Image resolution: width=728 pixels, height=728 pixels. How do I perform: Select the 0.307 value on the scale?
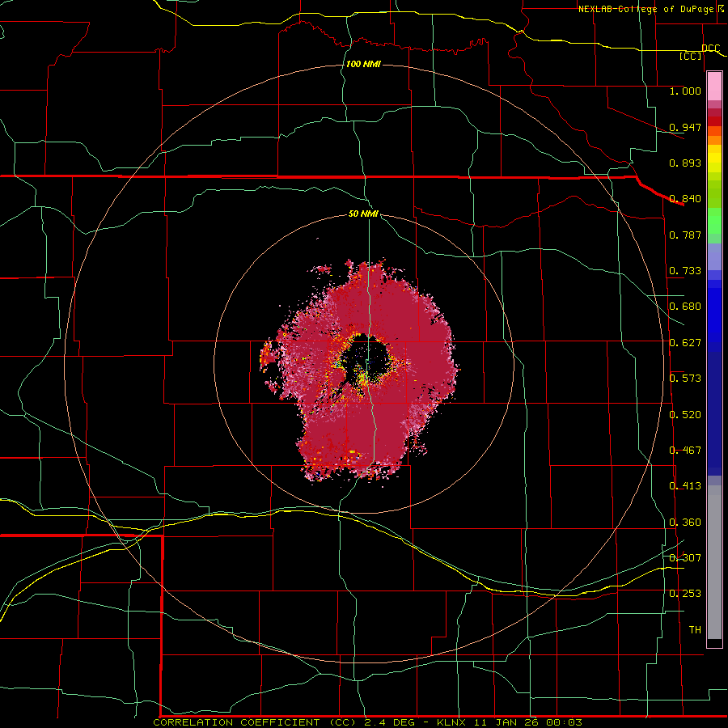685,557
